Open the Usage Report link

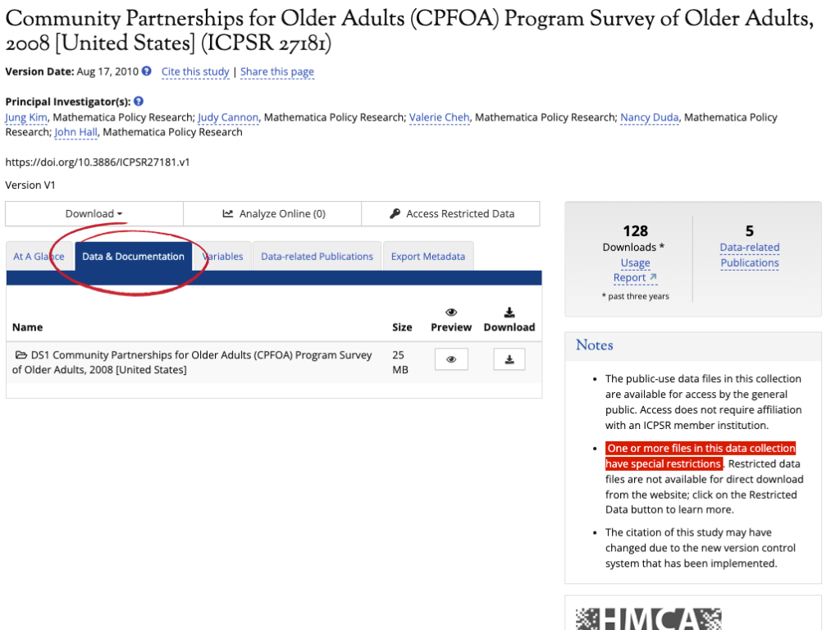[x=636, y=270]
